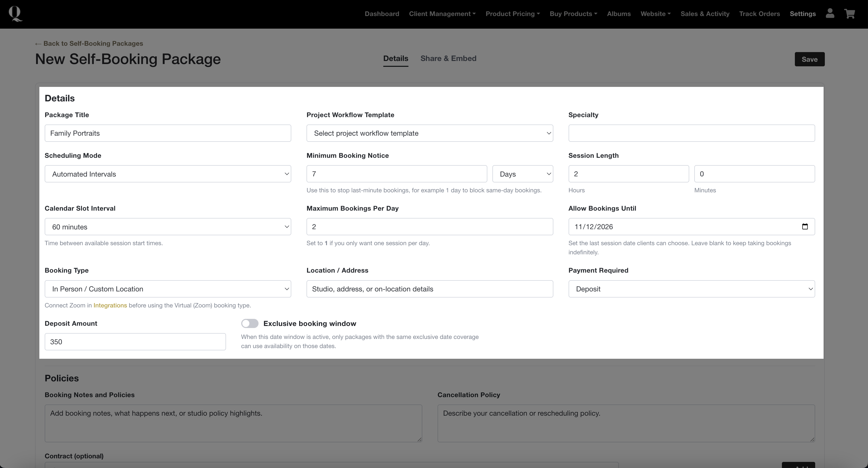
Task: Open the Scheduling Mode dropdown
Action: [x=168, y=174]
